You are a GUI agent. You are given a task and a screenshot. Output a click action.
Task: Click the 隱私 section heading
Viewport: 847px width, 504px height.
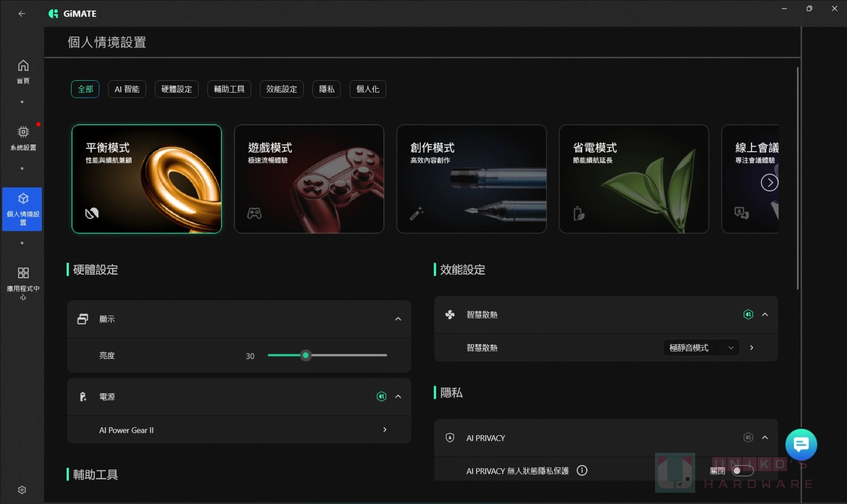(x=451, y=393)
